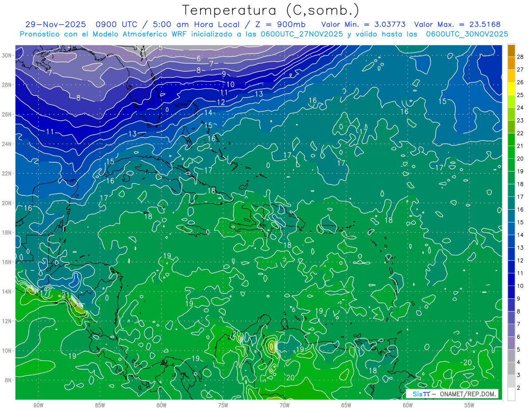Click the latitude axis label "16N"
This screenshot has width=532, height=411.
click(x=7, y=262)
